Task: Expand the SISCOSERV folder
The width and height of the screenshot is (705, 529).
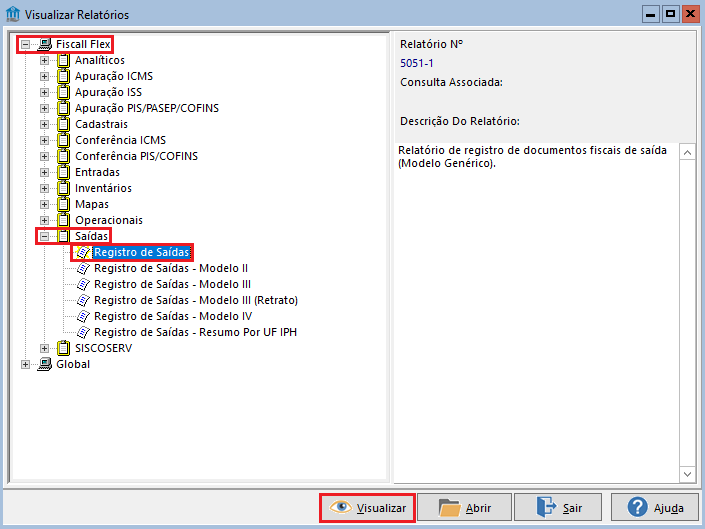Action: (x=44, y=348)
